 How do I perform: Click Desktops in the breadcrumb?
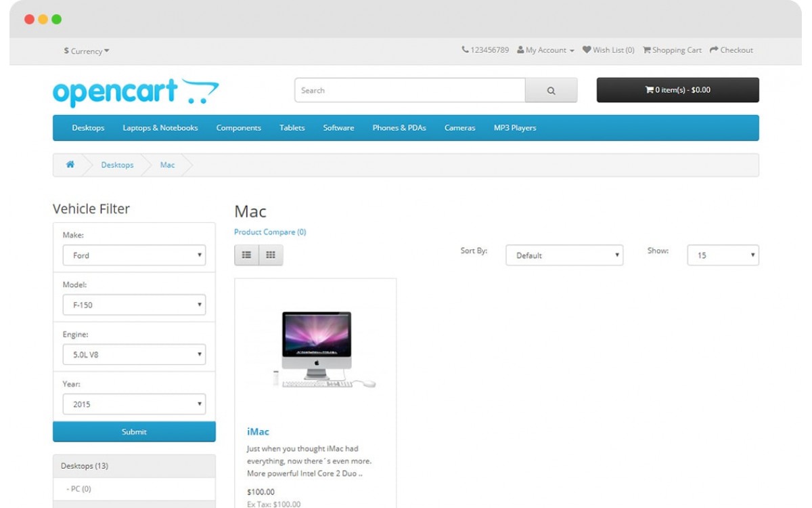[117, 165]
